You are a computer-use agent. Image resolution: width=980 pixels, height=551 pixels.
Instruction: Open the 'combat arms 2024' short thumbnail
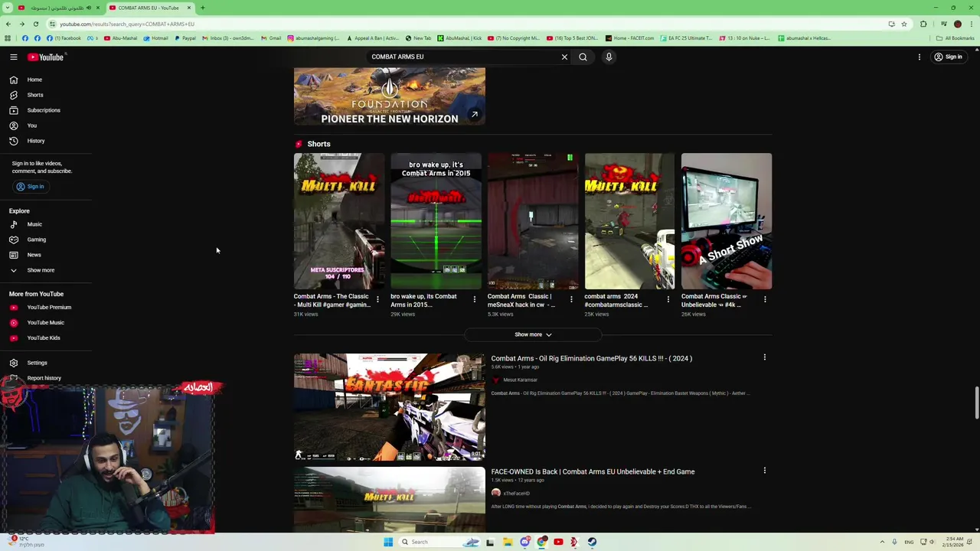click(629, 221)
